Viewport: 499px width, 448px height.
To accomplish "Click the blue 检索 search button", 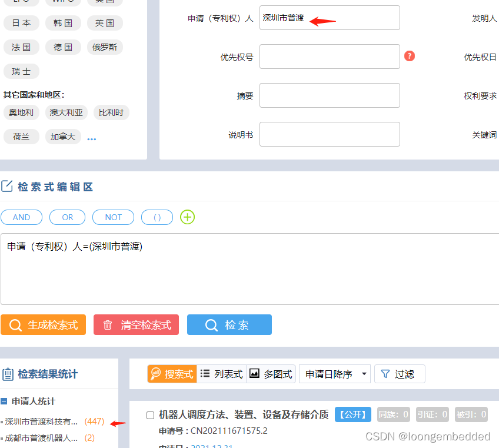I will point(229,325).
